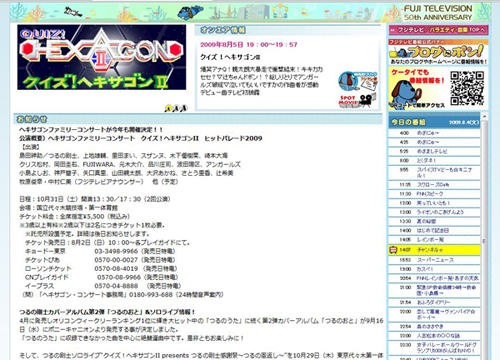Click the blue dog mascot in top banner
This screenshot has width=500, height=360.
[x=190, y=12]
